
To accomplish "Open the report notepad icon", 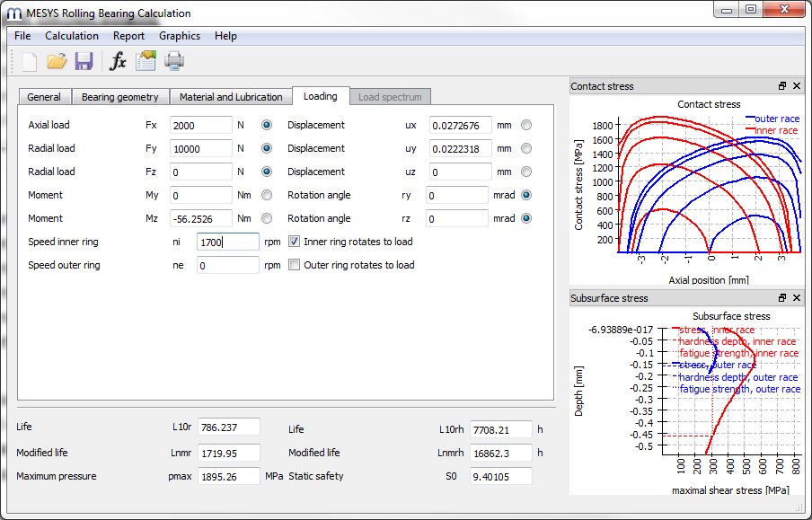I will point(146,61).
